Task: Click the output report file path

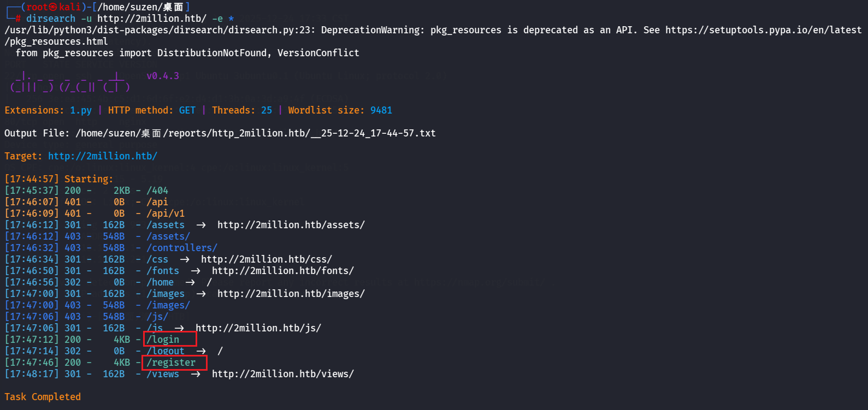Action: click(x=256, y=133)
